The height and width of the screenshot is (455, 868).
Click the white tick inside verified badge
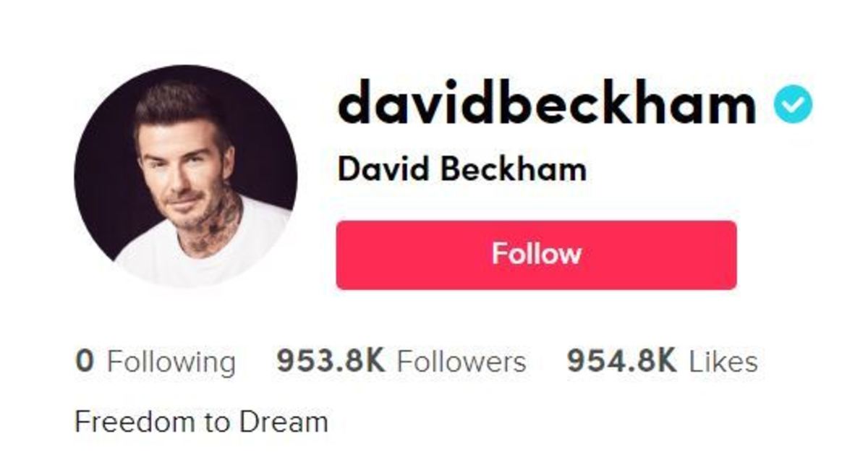tap(793, 106)
